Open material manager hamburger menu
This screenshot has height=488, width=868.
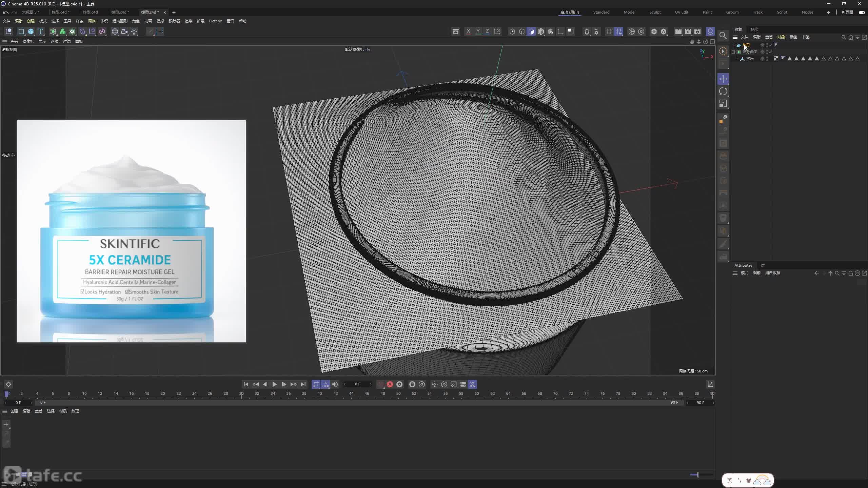[5, 411]
